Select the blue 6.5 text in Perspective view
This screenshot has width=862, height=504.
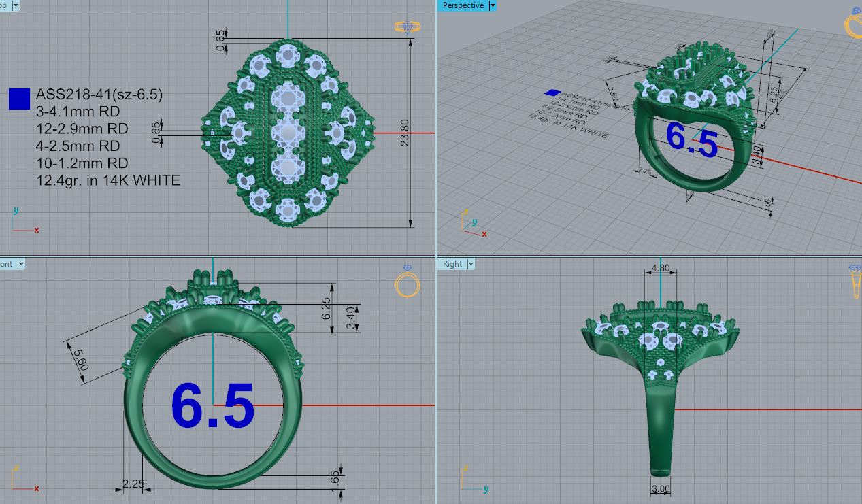(x=692, y=139)
